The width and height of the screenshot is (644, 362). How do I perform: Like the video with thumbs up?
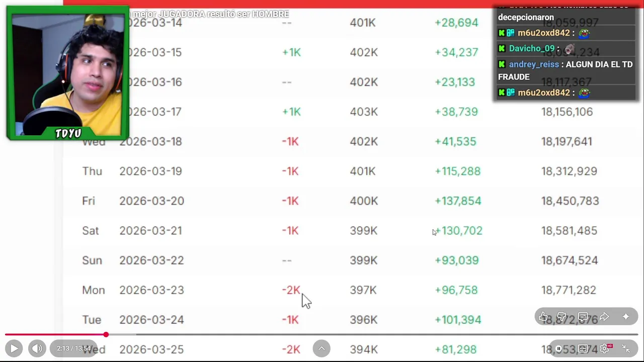[543, 317]
